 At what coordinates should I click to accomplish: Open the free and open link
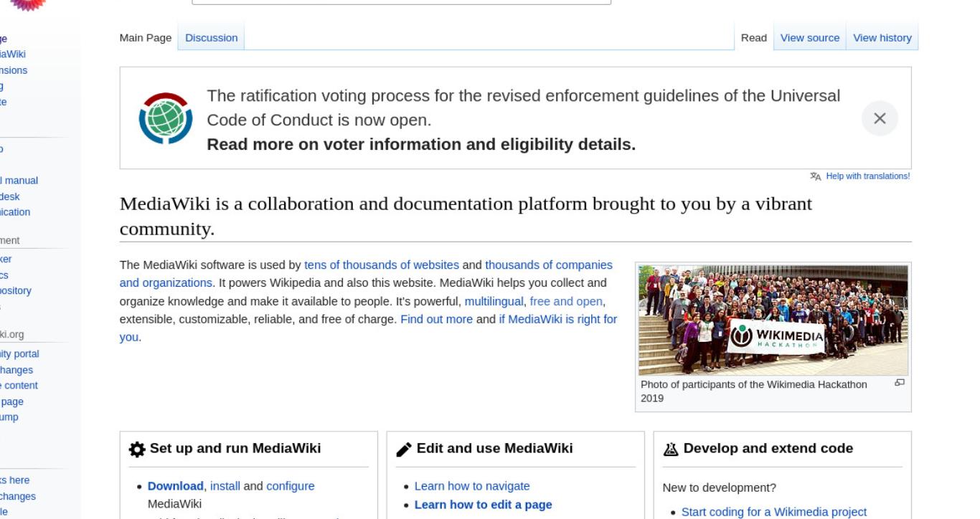[x=566, y=301]
